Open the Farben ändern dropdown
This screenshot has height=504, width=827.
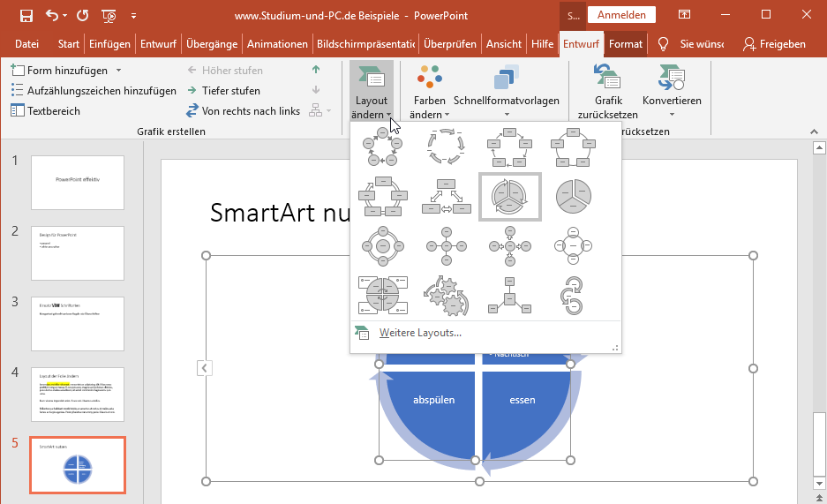click(x=429, y=91)
